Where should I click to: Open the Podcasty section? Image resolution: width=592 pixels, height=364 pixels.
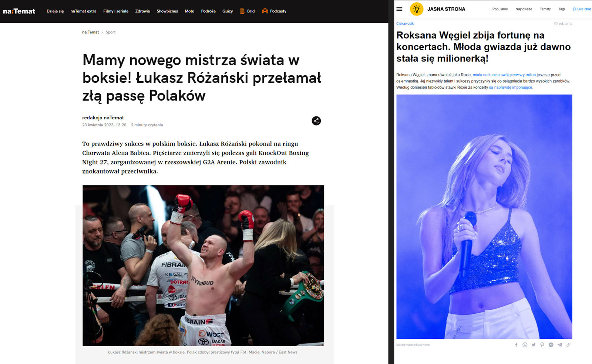tap(274, 11)
